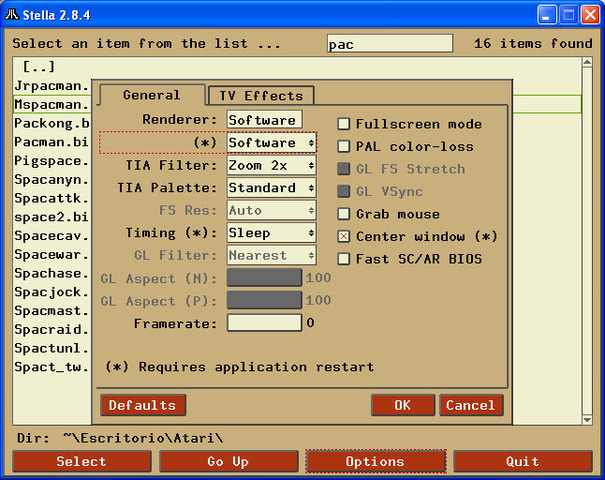This screenshot has height=480, width=605.
Task: Open the Software renderer restart dropdown
Action: [x=271, y=143]
